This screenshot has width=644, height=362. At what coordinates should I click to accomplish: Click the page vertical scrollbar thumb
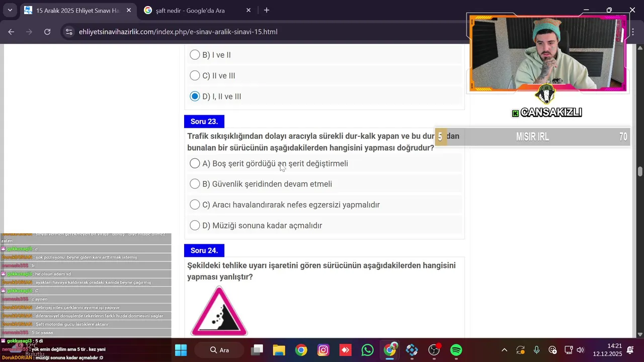coord(640,171)
